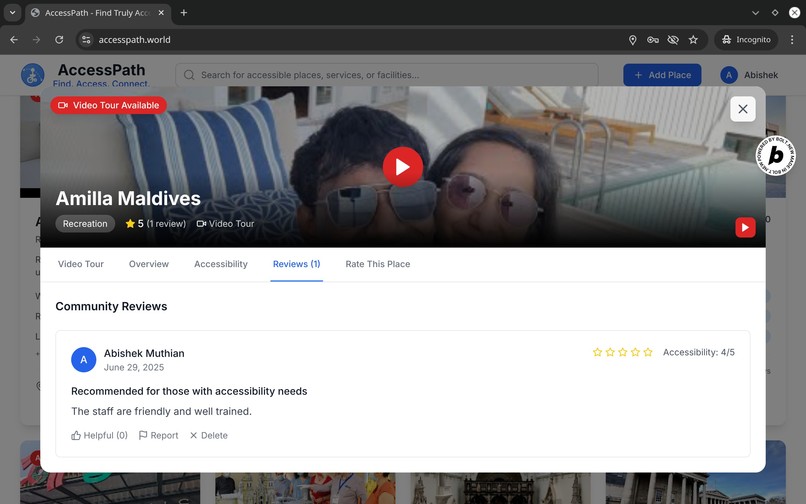806x504 pixels.
Task: Click the 5 star rating in header
Action: click(135, 224)
